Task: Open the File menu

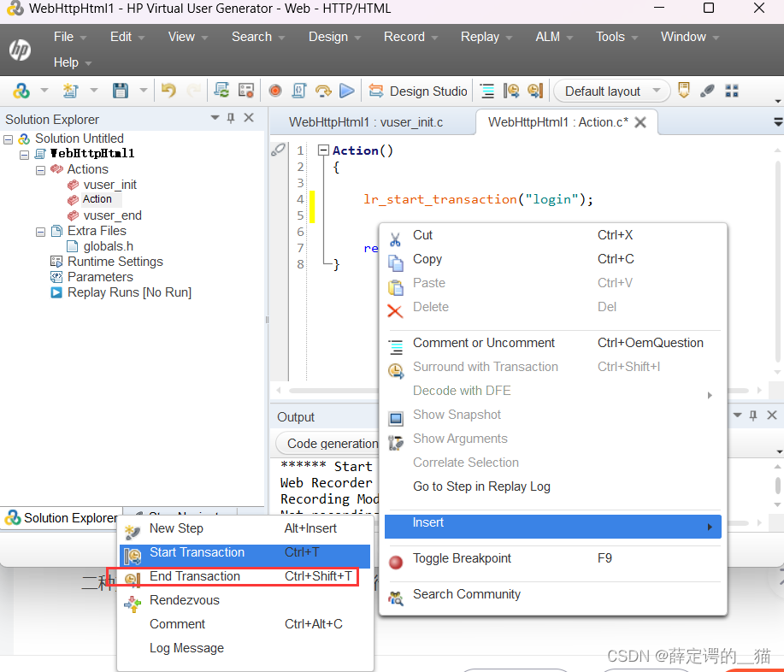Action: tap(70, 37)
